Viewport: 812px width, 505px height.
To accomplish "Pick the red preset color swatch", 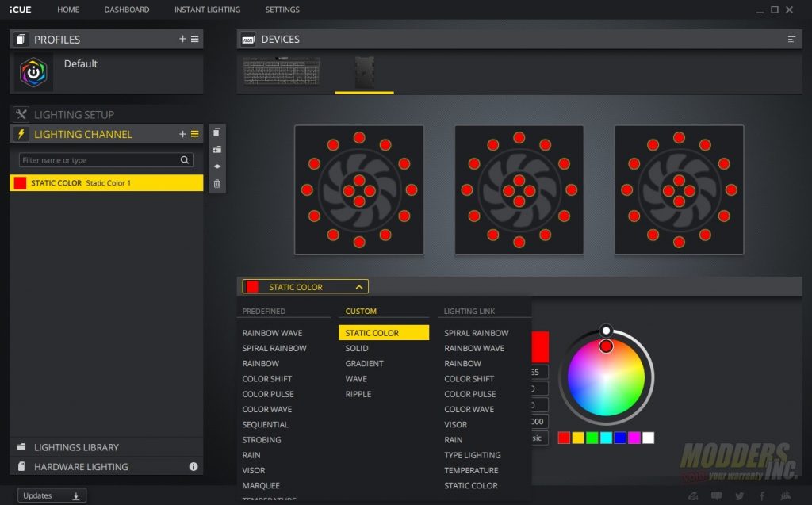I will pos(564,438).
